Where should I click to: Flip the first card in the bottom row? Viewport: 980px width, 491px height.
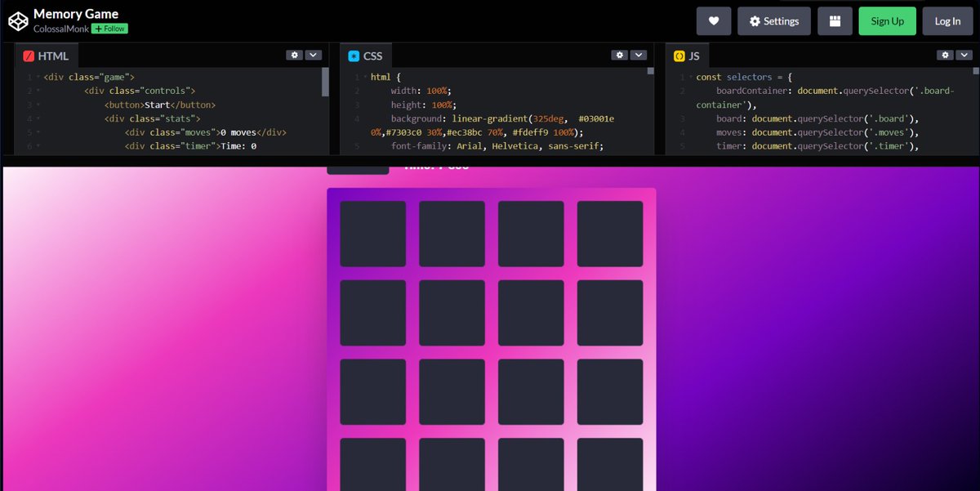(x=373, y=465)
